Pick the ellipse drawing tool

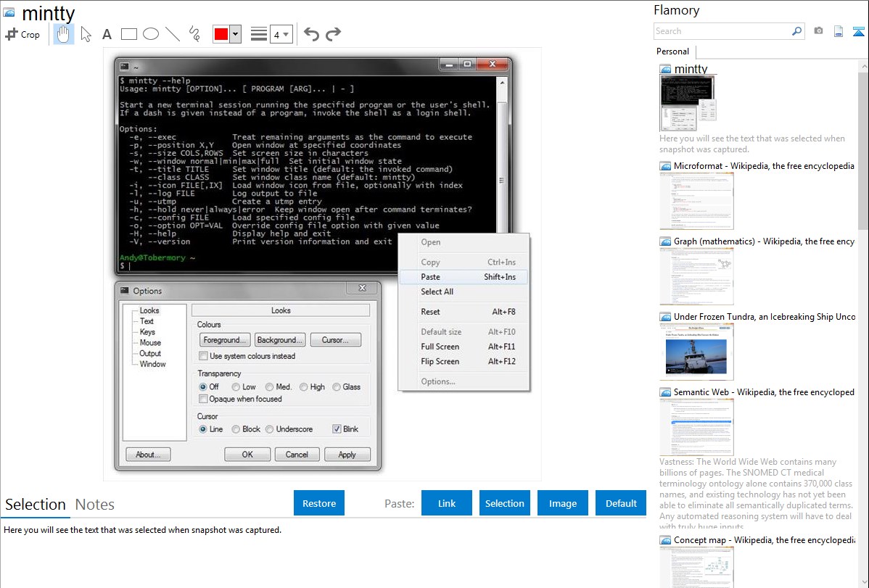151,34
